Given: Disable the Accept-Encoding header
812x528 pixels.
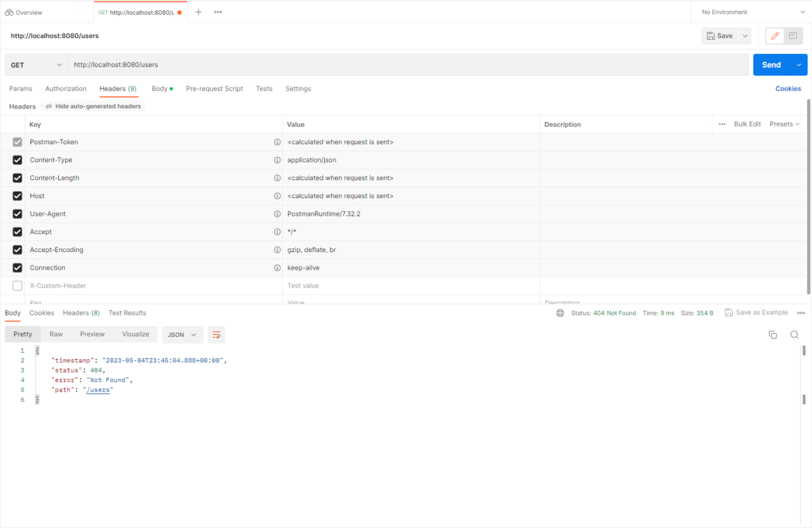Looking at the screenshot, I should tap(17, 249).
